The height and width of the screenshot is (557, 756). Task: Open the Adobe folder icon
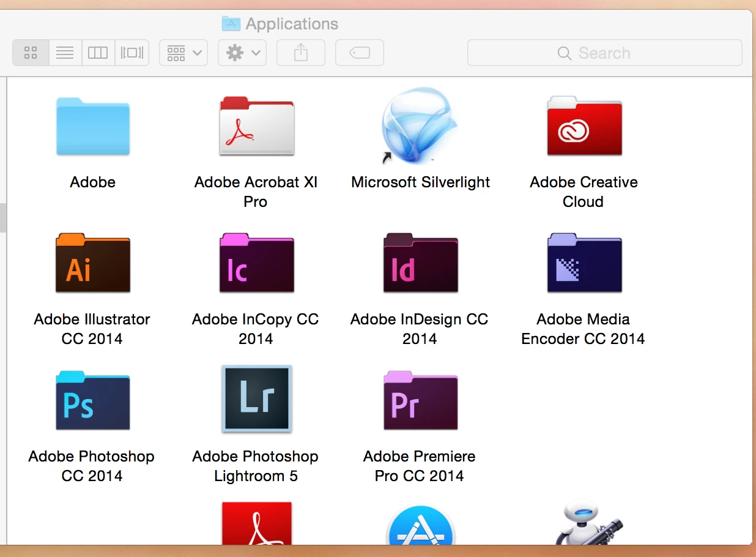coord(93,126)
